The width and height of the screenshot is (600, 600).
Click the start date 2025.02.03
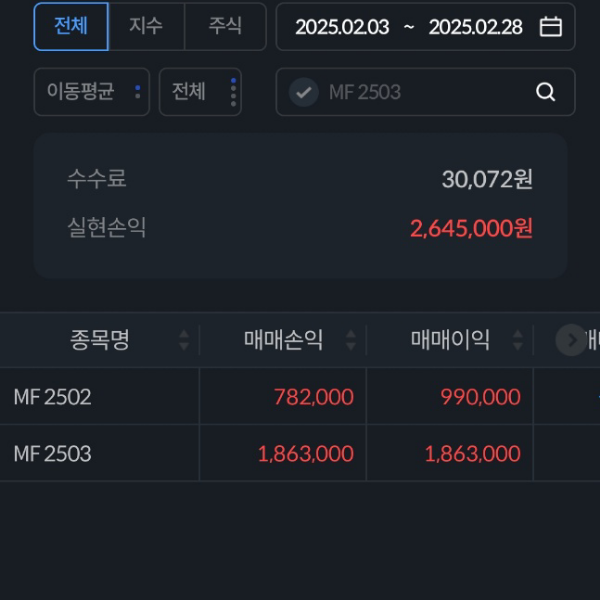tap(342, 27)
